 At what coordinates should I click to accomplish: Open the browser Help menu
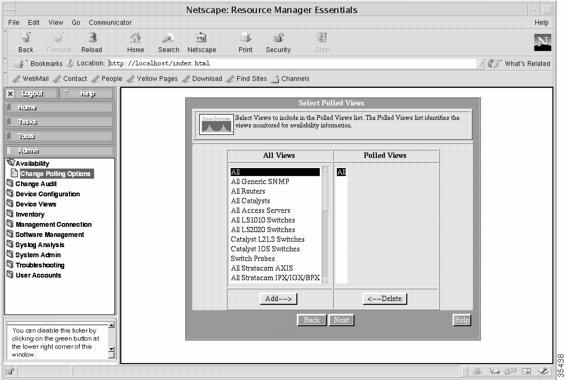pyautogui.click(x=541, y=22)
